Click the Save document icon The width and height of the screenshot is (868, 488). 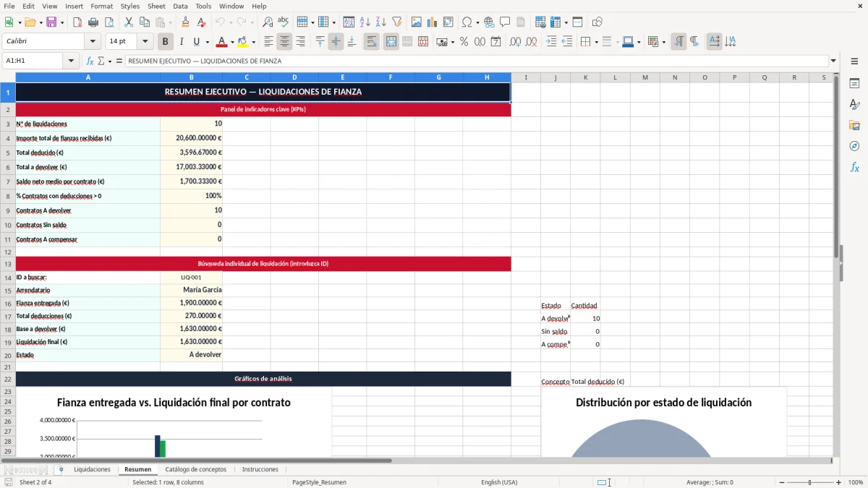pyautogui.click(x=51, y=22)
